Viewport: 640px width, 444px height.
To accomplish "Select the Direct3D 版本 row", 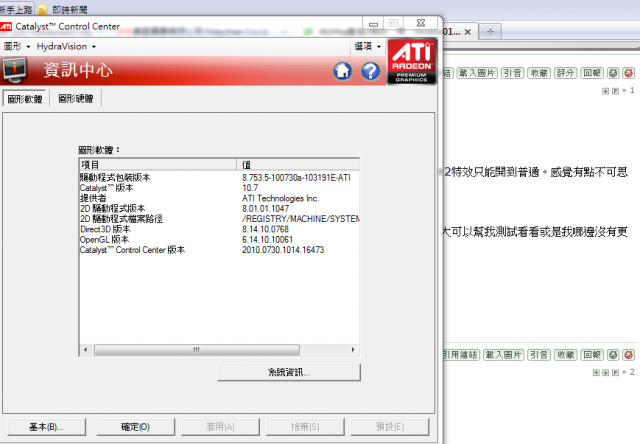I will [x=219, y=229].
